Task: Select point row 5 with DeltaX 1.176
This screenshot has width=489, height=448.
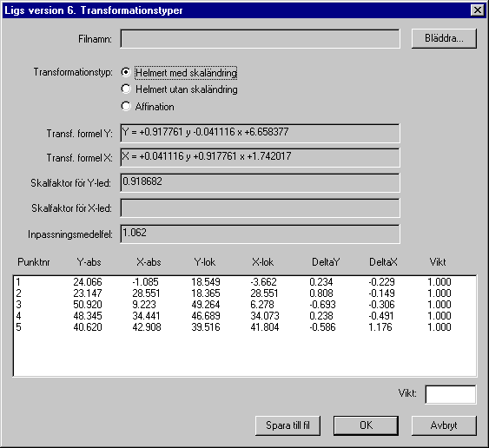Action: click(x=245, y=327)
